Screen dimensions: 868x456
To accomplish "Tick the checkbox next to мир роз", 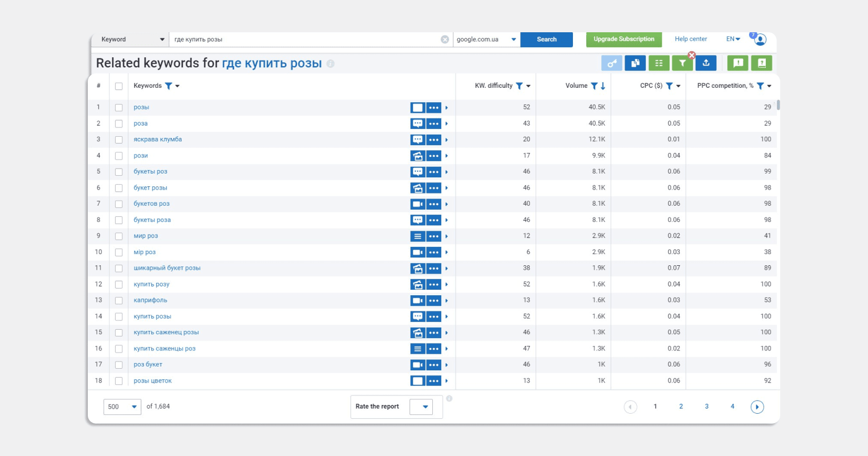I will point(118,236).
